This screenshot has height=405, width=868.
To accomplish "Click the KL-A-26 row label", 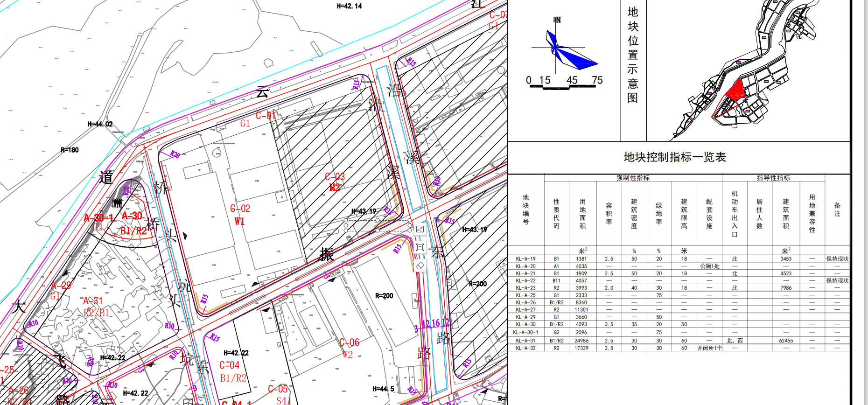I will point(525,302).
